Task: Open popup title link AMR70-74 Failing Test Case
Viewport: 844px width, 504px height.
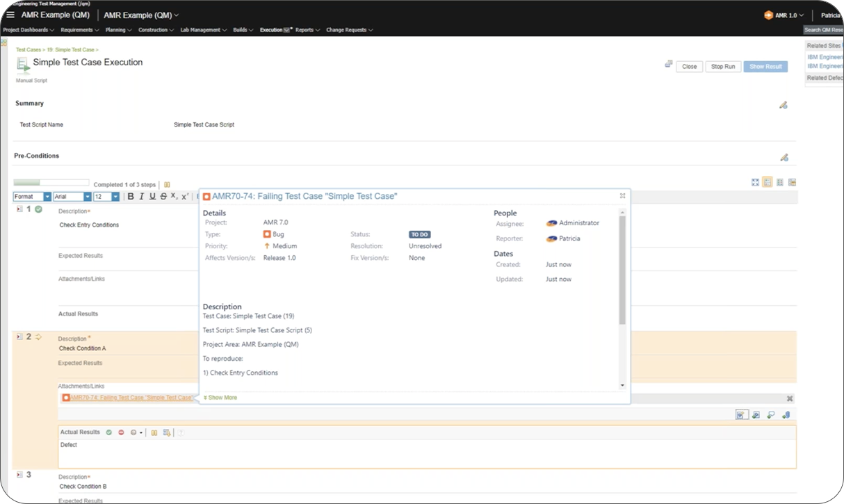Action: coord(305,197)
